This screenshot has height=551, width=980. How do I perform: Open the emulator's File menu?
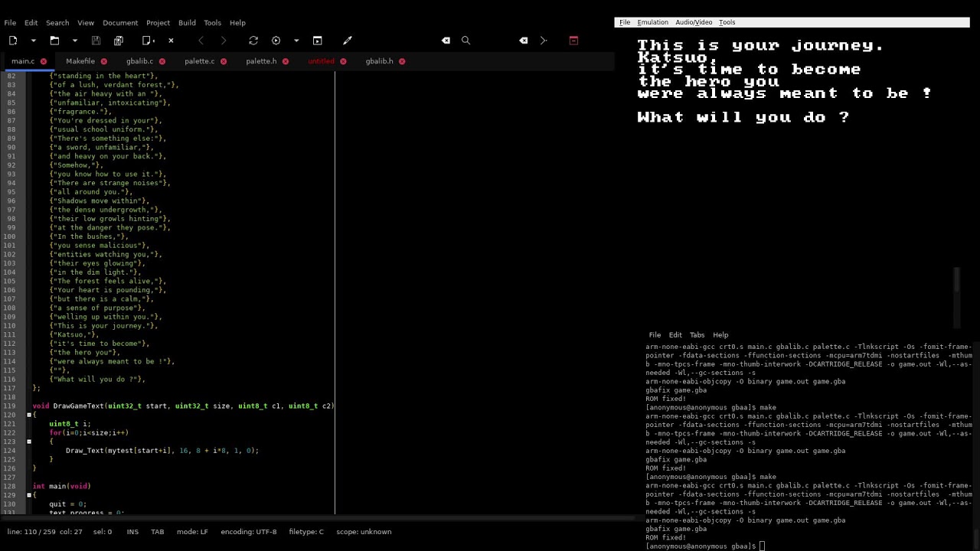pos(625,22)
